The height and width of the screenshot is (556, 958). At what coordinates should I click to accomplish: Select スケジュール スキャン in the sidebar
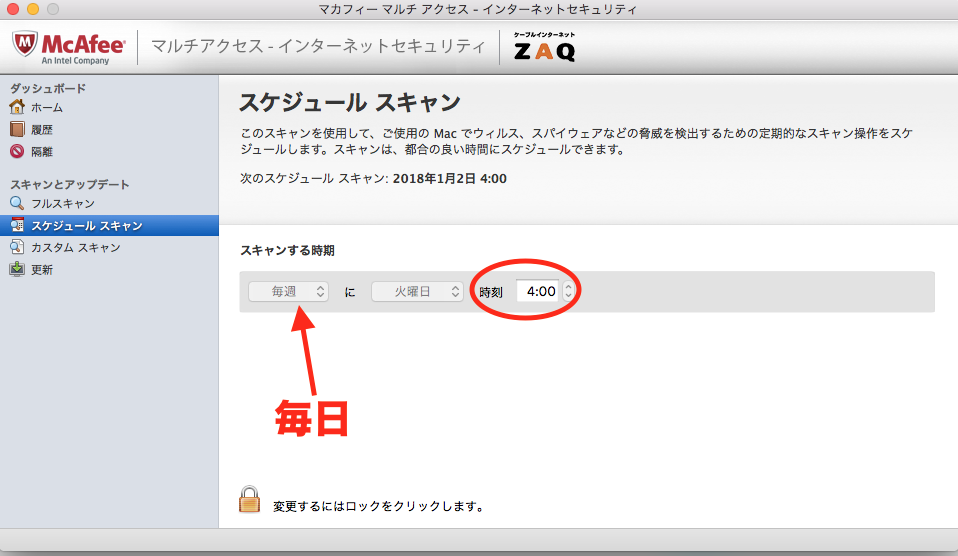(x=109, y=225)
